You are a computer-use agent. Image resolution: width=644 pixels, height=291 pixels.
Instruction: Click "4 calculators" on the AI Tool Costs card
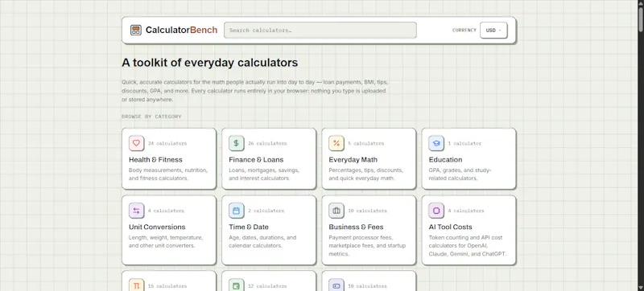coord(466,211)
